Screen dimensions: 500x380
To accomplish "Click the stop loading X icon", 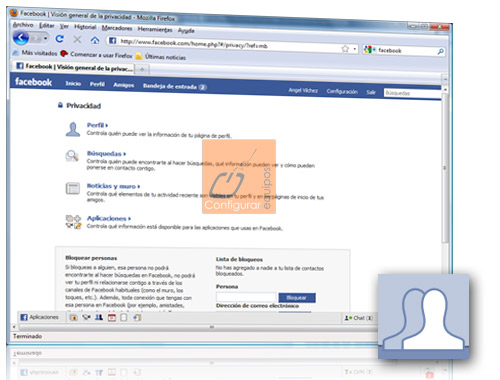I will 77,40.
